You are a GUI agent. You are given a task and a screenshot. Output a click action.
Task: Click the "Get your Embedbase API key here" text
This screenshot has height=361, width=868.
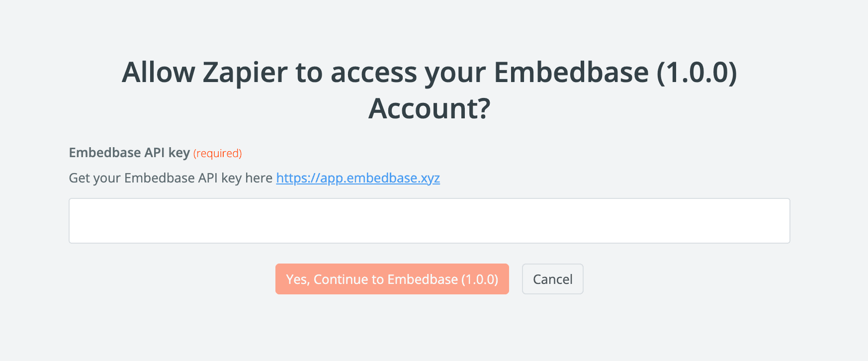click(x=171, y=178)
